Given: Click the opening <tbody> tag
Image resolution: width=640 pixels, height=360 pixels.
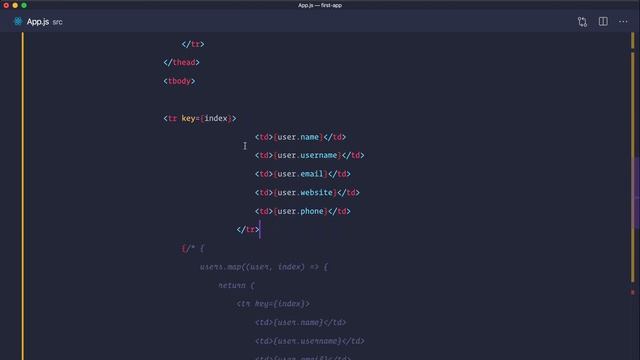Looking at the screenshot, I should [x=179, y=81].
